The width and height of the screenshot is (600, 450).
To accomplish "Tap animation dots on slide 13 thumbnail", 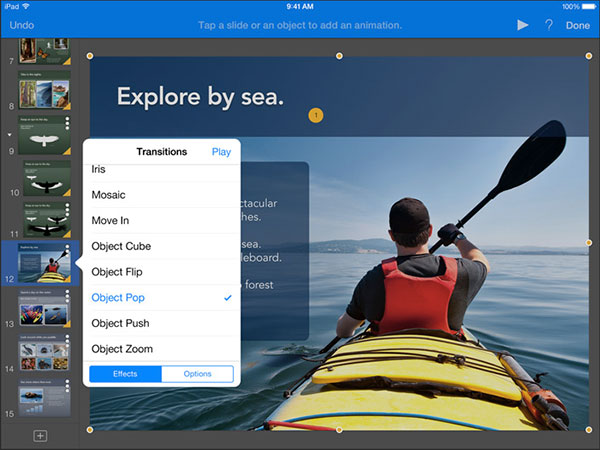I will (67, 296).
